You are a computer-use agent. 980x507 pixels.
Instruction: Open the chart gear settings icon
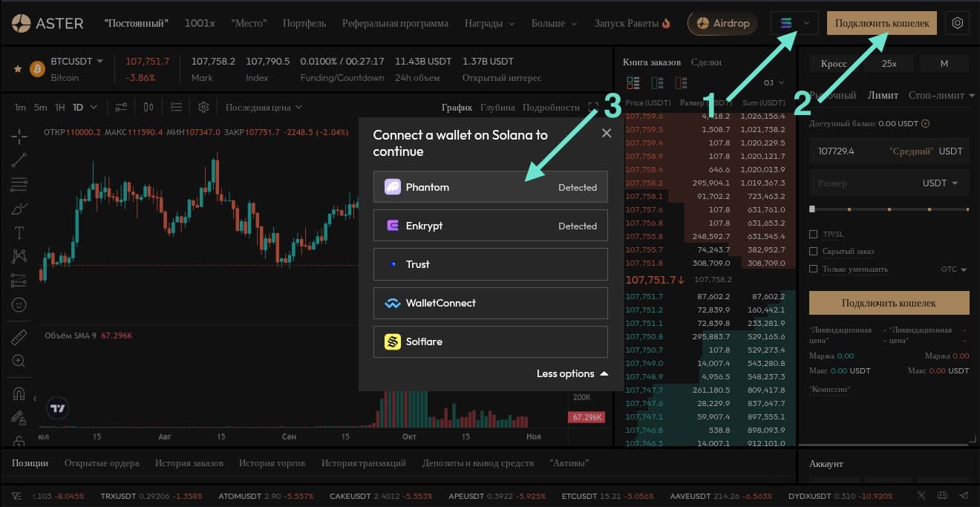[203, 107]
